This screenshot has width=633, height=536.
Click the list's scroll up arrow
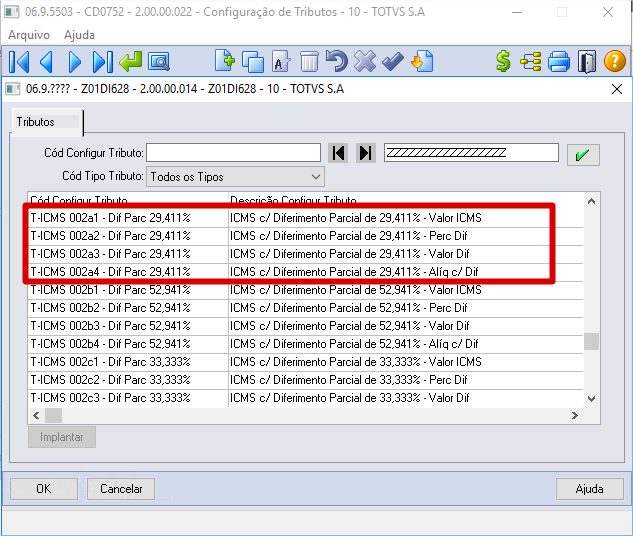coord(591,201)
